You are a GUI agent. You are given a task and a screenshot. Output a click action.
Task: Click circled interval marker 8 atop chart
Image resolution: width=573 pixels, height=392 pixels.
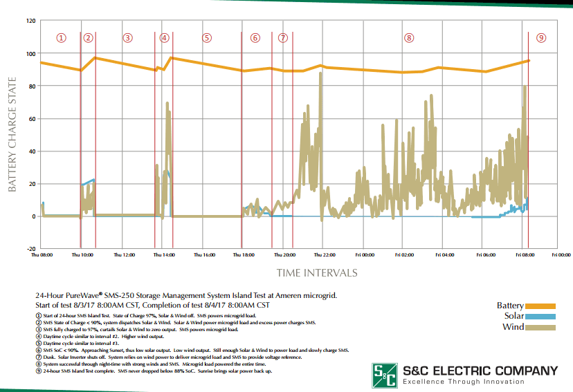click(x=409, y=37)
